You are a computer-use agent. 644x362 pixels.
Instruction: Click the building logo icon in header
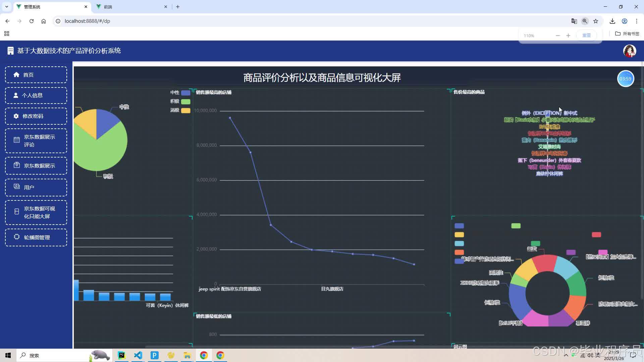tap(10, 51)
